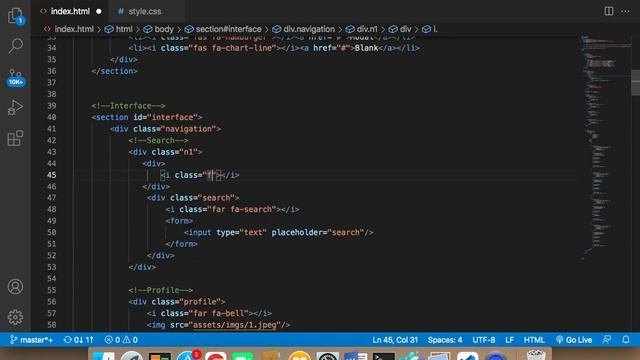The height and width of the screenshot is (360, 640).
Task: Change end of line sequence LF
Action: point(509,340)
